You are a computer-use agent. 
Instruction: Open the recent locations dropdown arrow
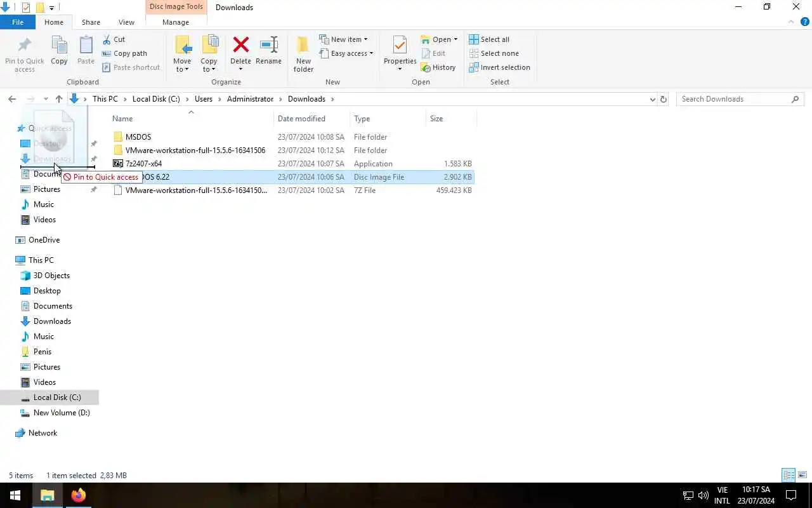(x=46, y=99)
